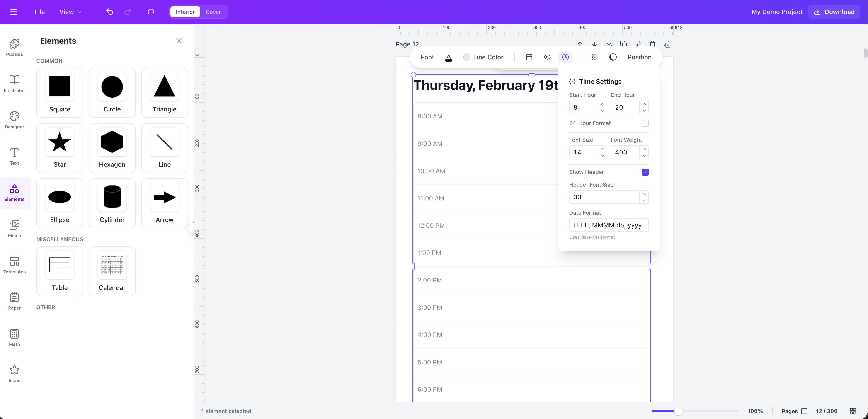Screen dimensions: 868x419
Task: Increment Start Hour with the up stepper
Action: point(602,105)
